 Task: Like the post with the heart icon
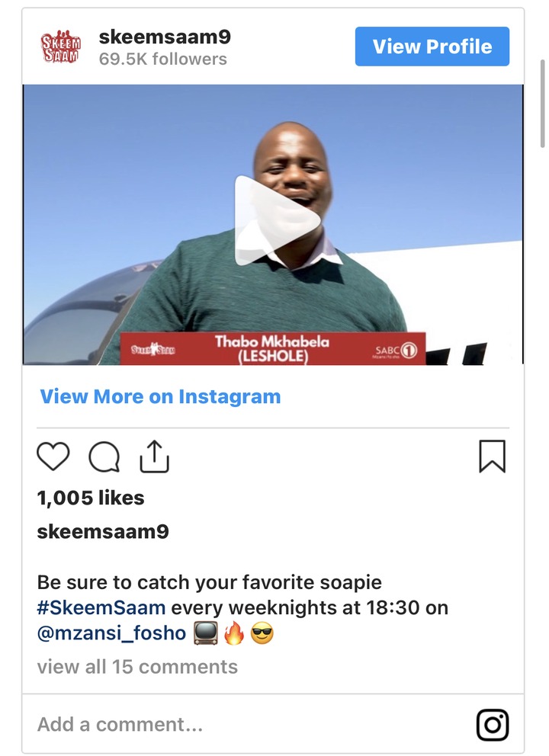(53, 456)
